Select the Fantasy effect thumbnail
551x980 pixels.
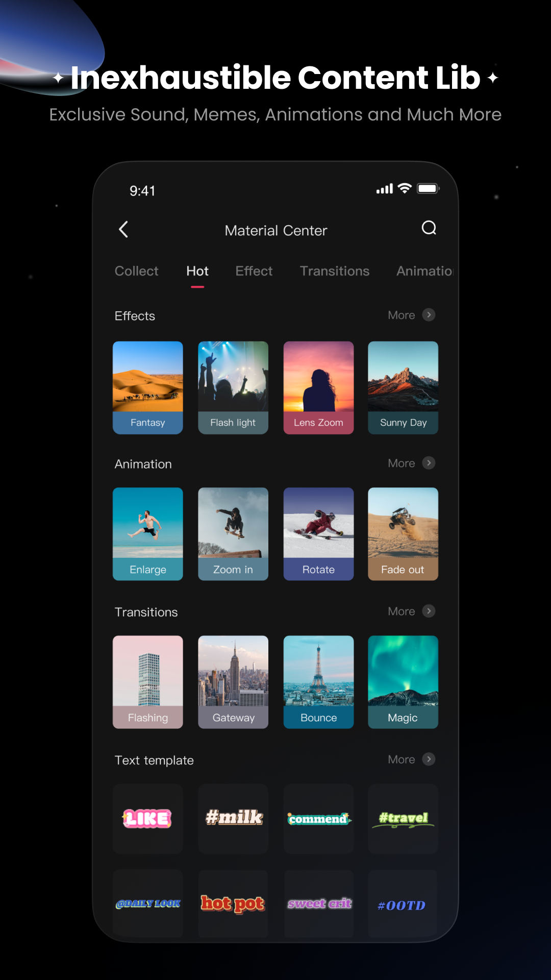pyautogui.click(x=147, y=387)
